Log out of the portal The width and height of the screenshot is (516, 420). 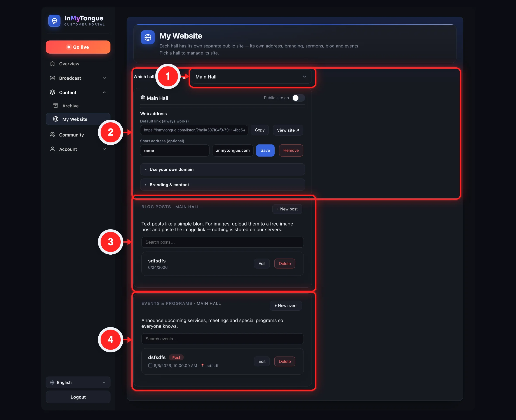point(78,397)
